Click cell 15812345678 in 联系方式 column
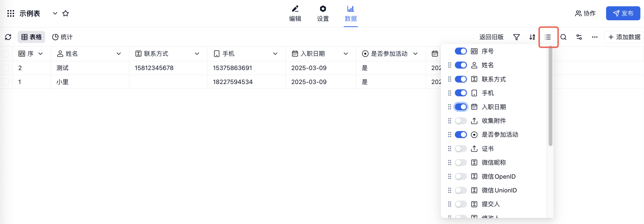The width and height of the screenshot is (644, 224). pos(168,68)
